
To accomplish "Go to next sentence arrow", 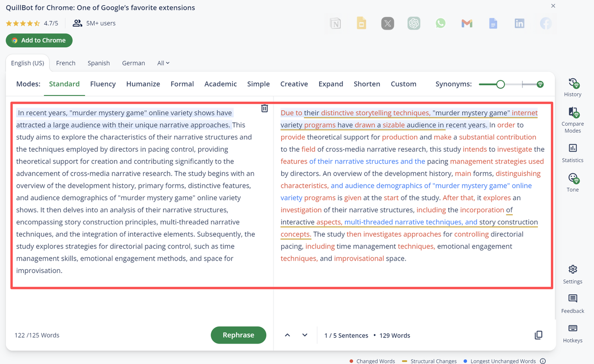I will pyautogui.click(x=304, y=335).
